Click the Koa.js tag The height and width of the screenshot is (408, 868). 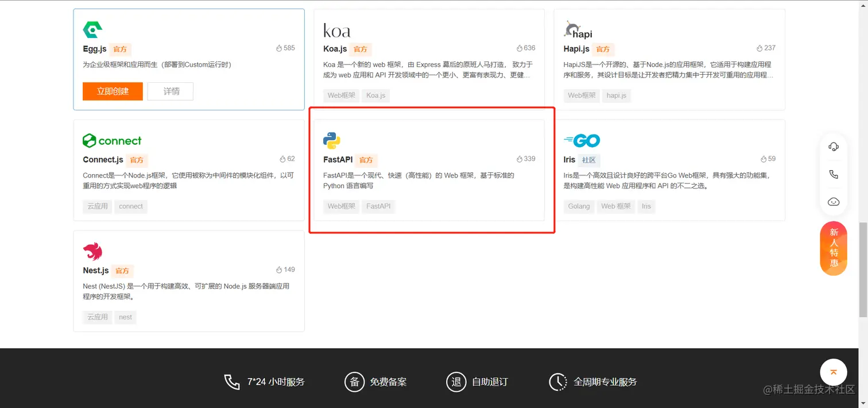376,95
